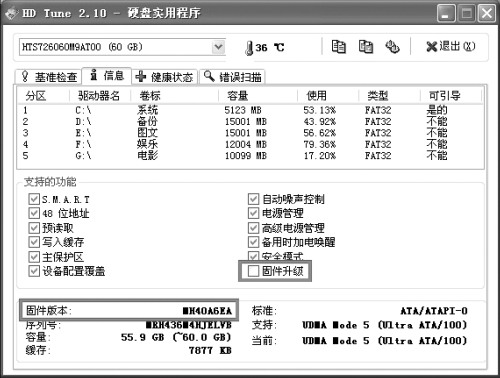The width and height of the screenshot is (500, 378).
Task: Switch to the 基准检查 tab
Action: [x=49, y=77]
